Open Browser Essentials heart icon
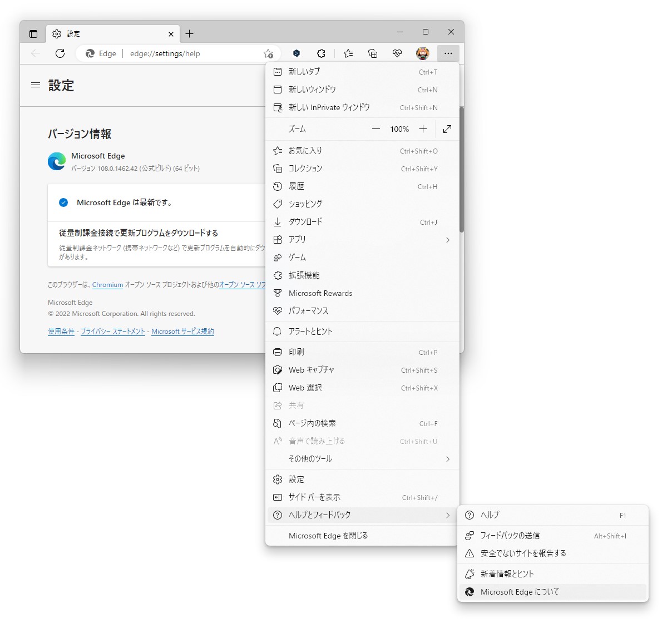 click(x=397, y=53)
